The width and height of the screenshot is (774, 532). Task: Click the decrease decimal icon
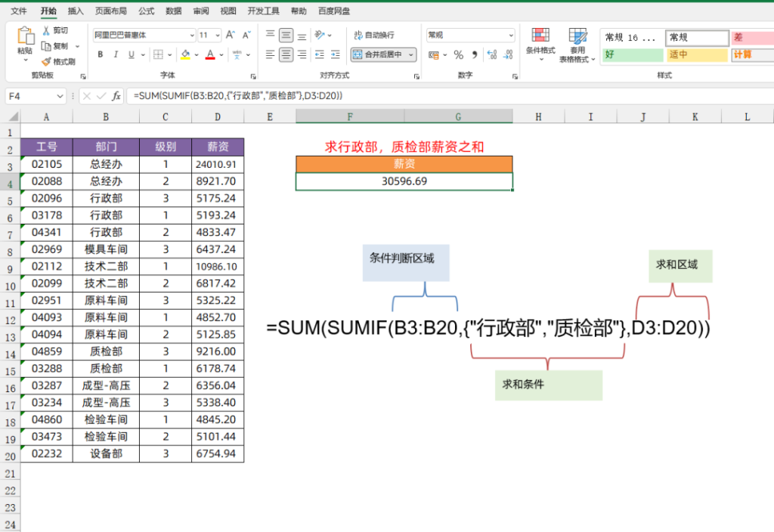[x=508, y=54]
